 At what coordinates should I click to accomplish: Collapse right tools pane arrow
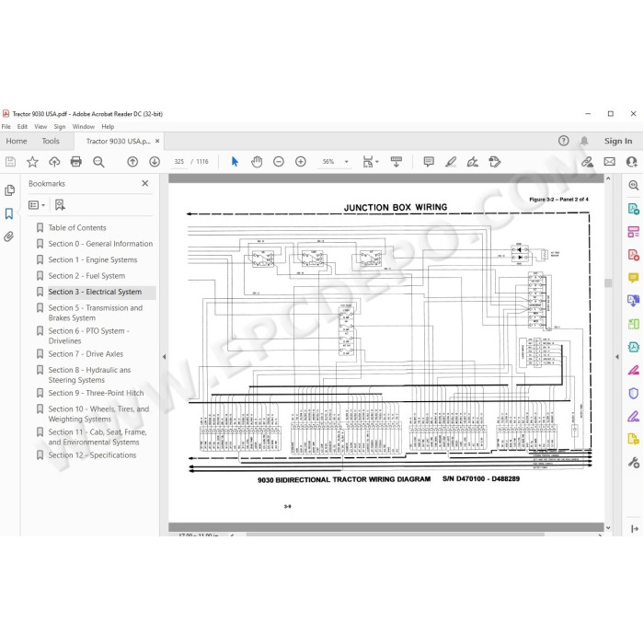coord(617,357)
